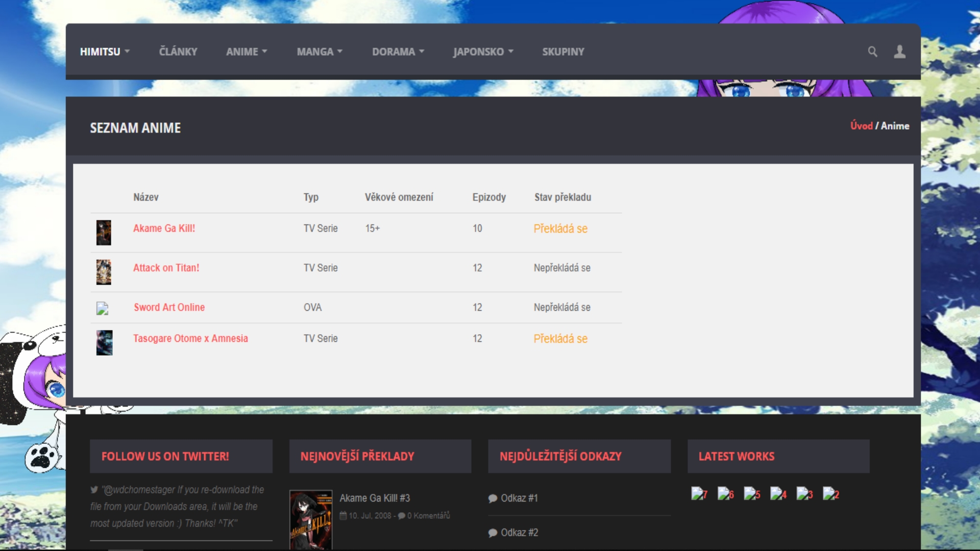Click the Odkaz #1 comment bubble icon
The width and height of the screenshot is (980, 551).
click(x=493, y=498)
